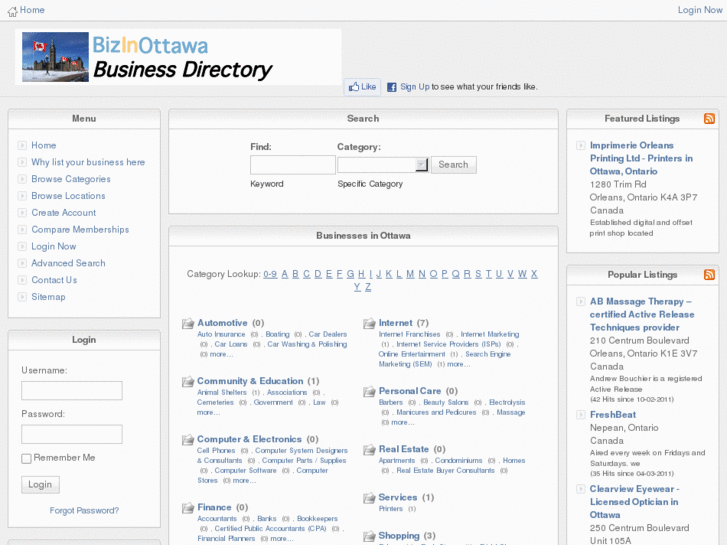Focus the Username input field
Viewport: 727px width, 545px height.
(72, 391)
